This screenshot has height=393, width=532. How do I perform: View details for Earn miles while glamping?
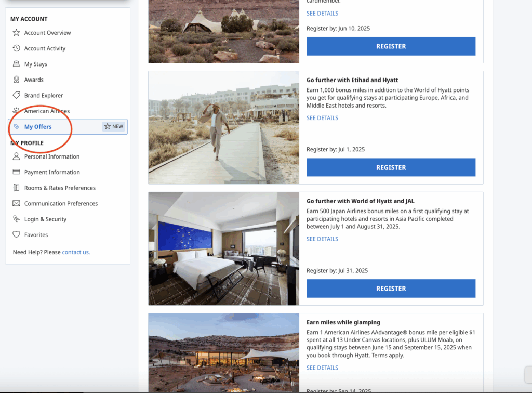tap(322, 368)
